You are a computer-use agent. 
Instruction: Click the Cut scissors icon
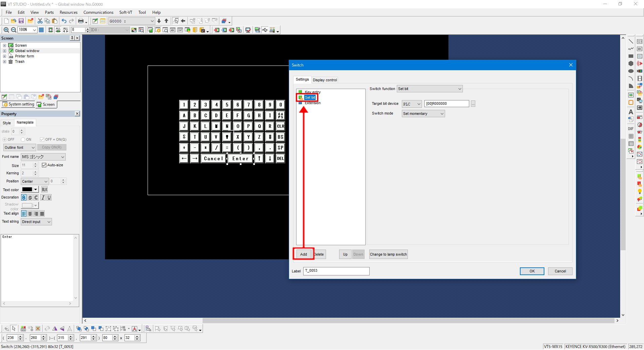pos(40,21)
